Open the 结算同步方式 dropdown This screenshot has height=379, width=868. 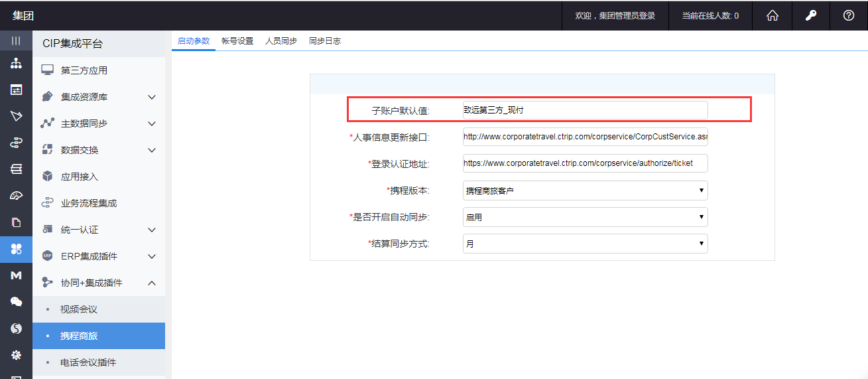tap(585, 244)
